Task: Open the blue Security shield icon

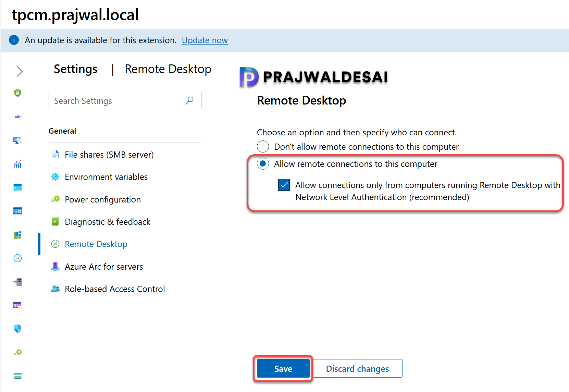Action: pyautogui.click(x=17, y=329)
